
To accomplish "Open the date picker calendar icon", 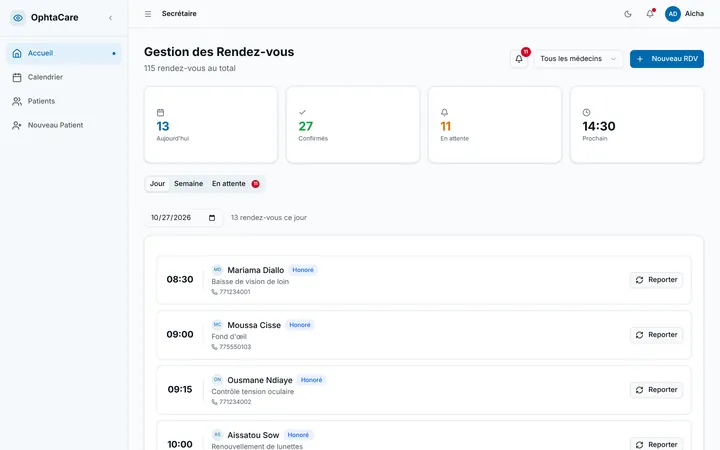I will coord(212,218).
